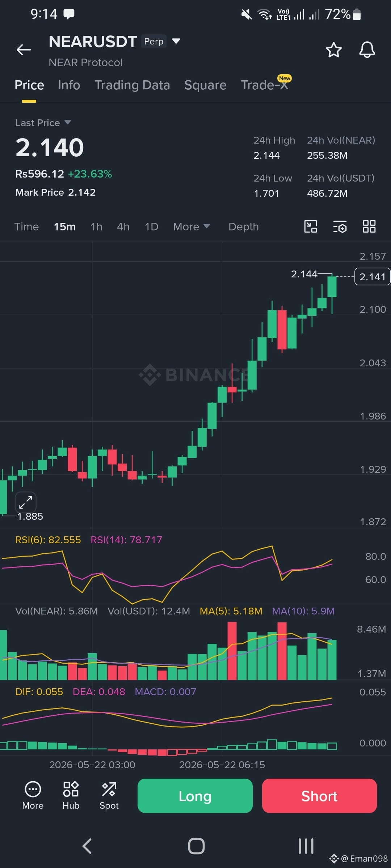Open the Trade-X tab
Screen dimensions: 391x868
[265, 85]
